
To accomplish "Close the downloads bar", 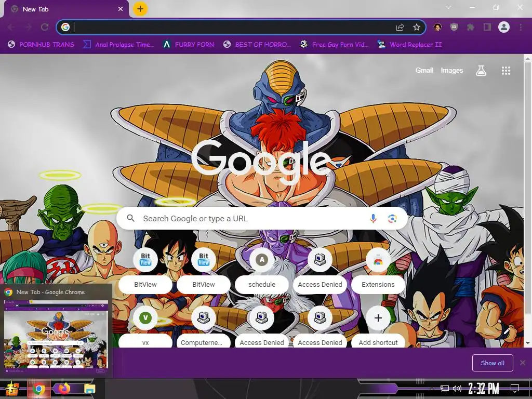I will pos(523,363).
